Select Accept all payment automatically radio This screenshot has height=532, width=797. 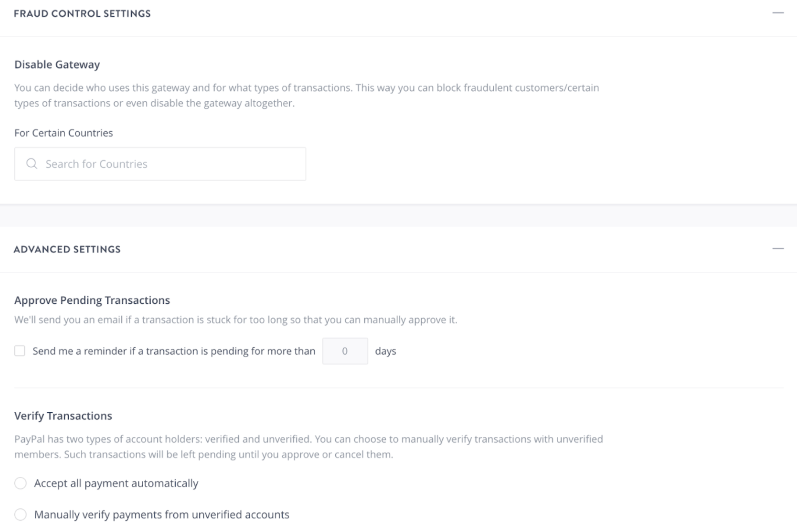[21, 484]
